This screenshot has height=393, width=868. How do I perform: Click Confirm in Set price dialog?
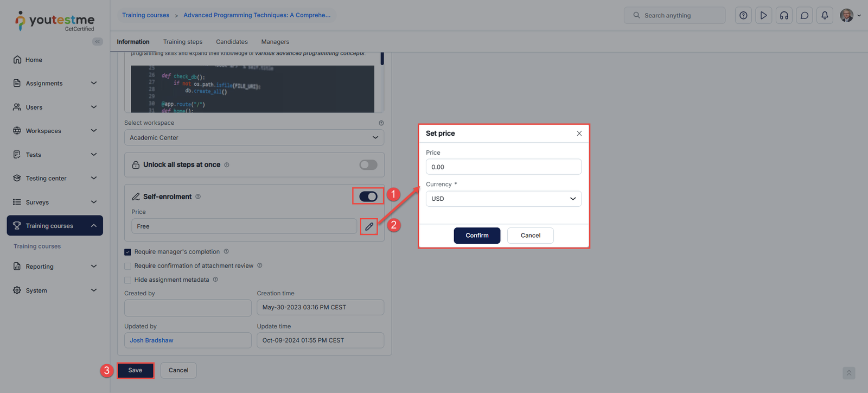pyautogui.click(x=477, y=236)
